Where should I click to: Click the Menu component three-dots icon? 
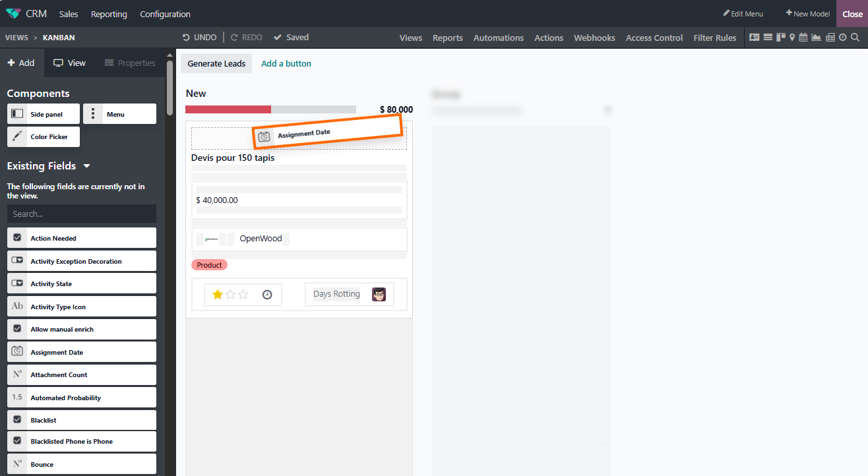[x=93, y=114]
